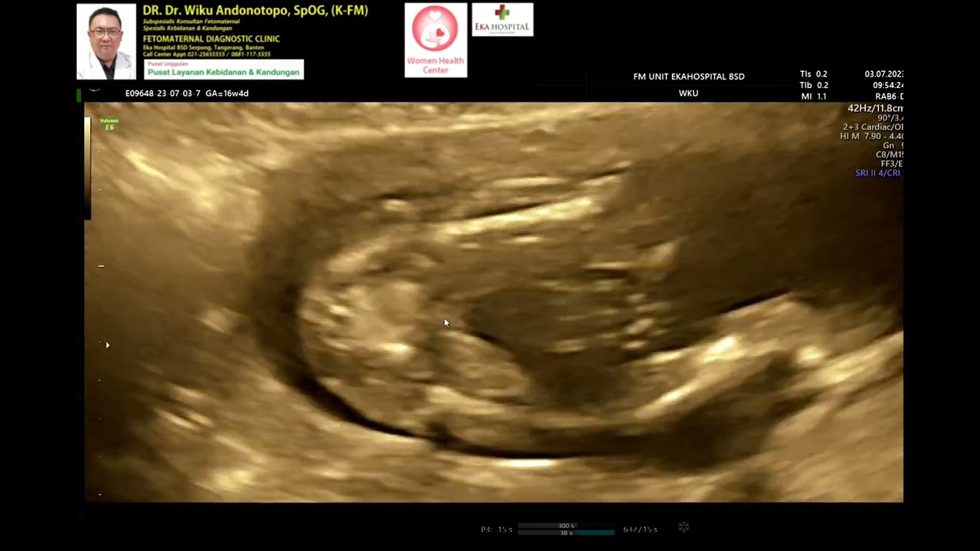
Task: Click the Women Health Center logo
Action: [436, 41]
